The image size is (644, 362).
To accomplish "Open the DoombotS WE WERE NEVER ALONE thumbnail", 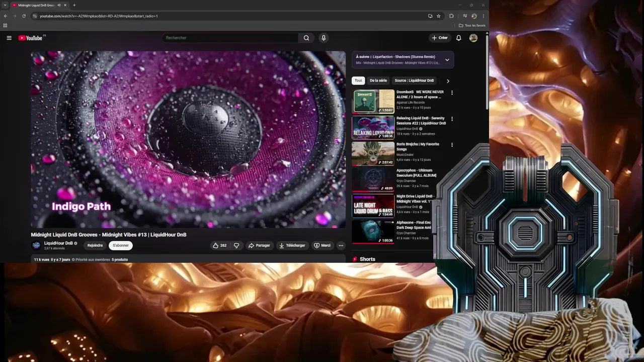I will point(373,101).
